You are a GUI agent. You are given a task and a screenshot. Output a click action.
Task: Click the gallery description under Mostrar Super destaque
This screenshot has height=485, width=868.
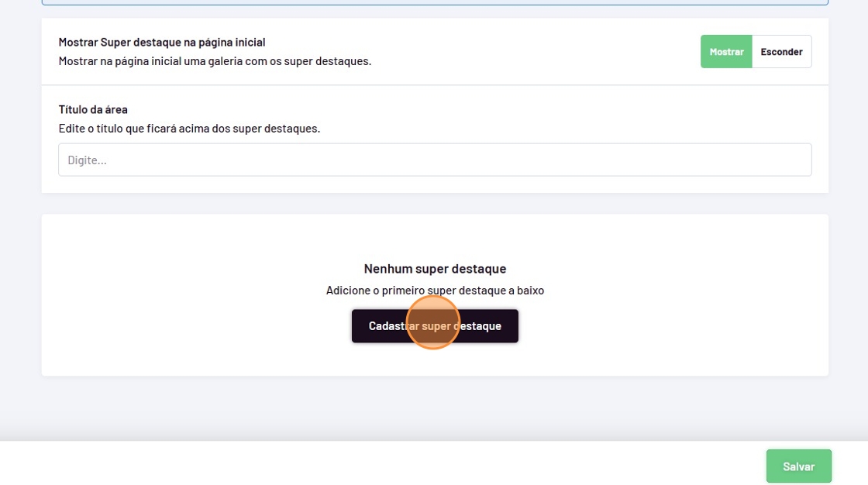215,60
